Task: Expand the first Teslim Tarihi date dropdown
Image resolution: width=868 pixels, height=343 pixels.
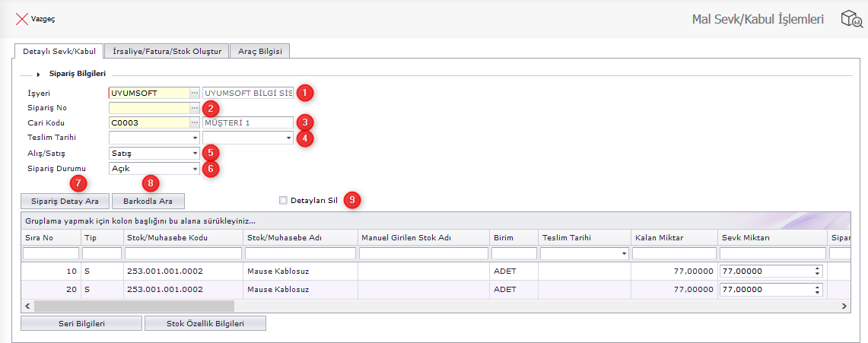Action: click(x=195, y=138)
